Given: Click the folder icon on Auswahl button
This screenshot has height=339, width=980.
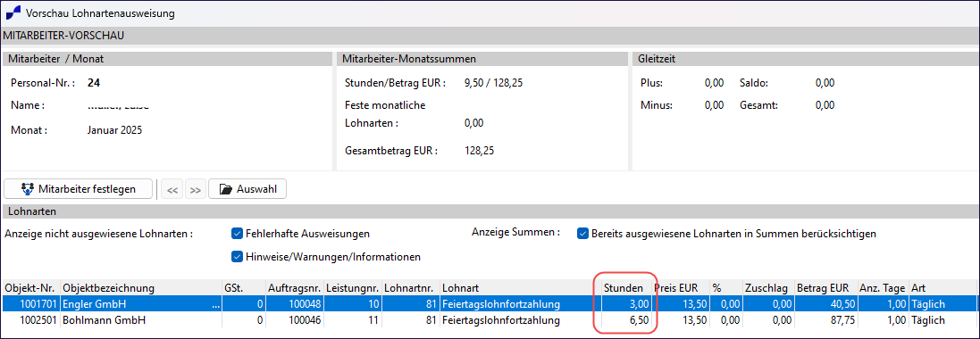Looking at the screenshot, I should tap(226, 188).
